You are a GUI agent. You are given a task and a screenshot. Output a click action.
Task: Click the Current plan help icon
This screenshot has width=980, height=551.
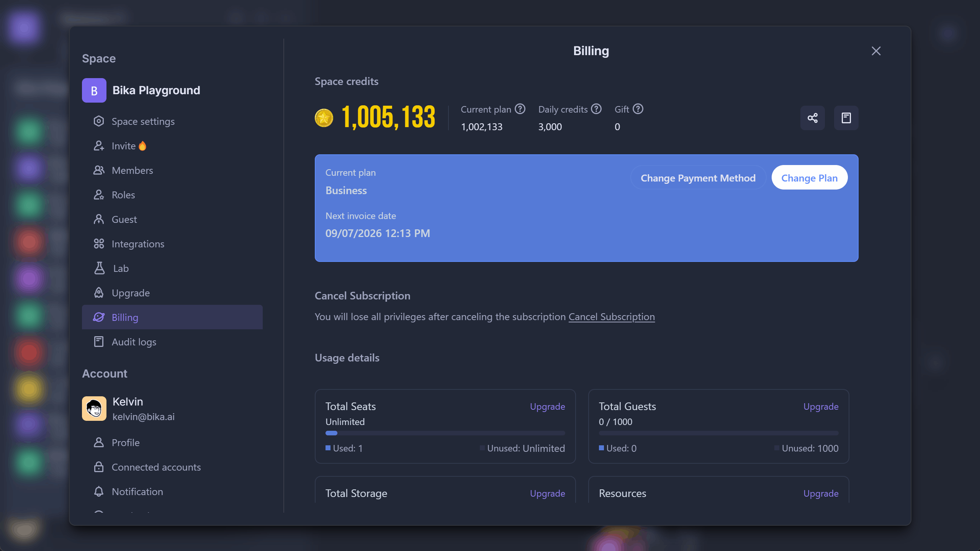[x=520, y=109]
